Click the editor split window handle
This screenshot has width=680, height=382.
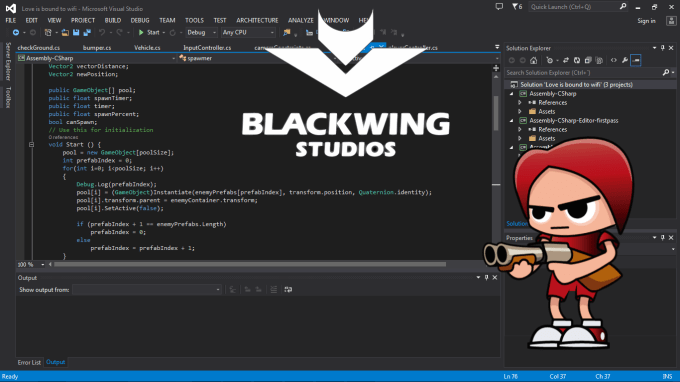click(496, 68)
